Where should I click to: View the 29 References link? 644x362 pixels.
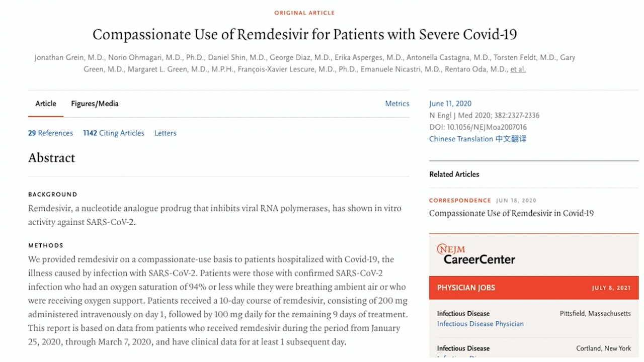(50, 133)
